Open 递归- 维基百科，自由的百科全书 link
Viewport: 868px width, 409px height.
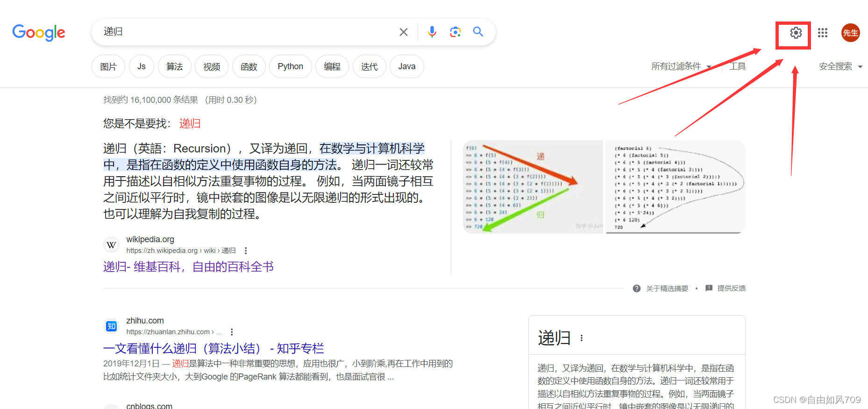pyautogui.click(x=188, y=267)
